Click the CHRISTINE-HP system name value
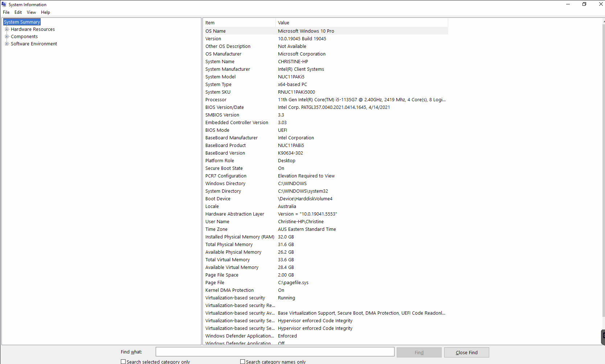Image resolution: width=605 pixels, height=364 pixels. coord(293,62)
